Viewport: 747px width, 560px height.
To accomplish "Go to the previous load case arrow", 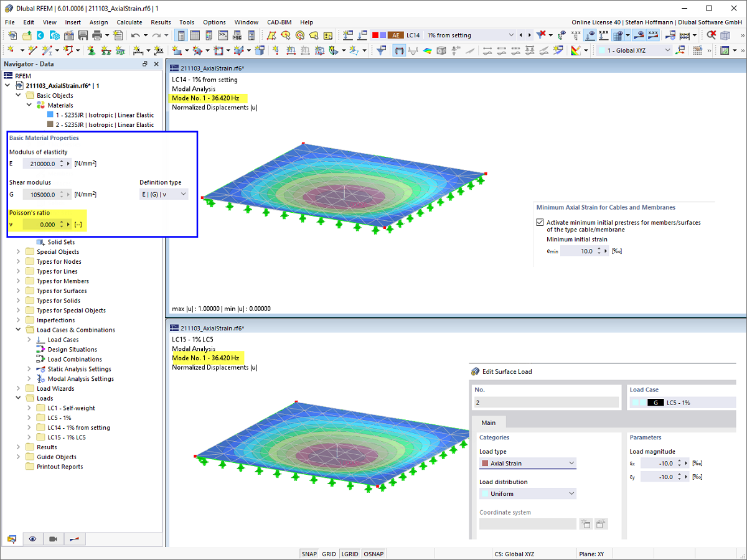I will (521, 35).
